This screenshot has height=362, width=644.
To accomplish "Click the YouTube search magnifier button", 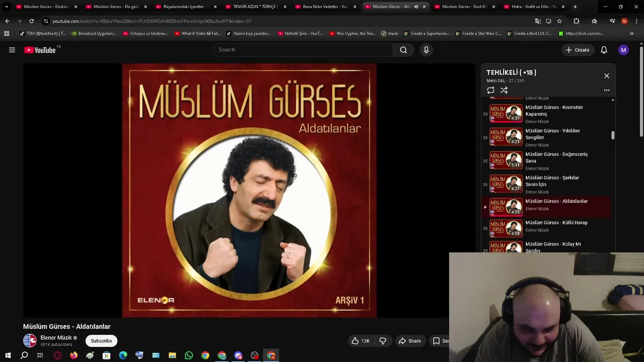I will point(404,50).
